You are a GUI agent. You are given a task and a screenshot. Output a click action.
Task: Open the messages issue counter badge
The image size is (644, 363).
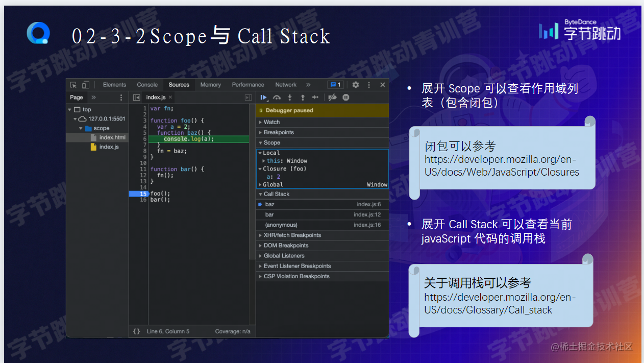coord(335,85)
